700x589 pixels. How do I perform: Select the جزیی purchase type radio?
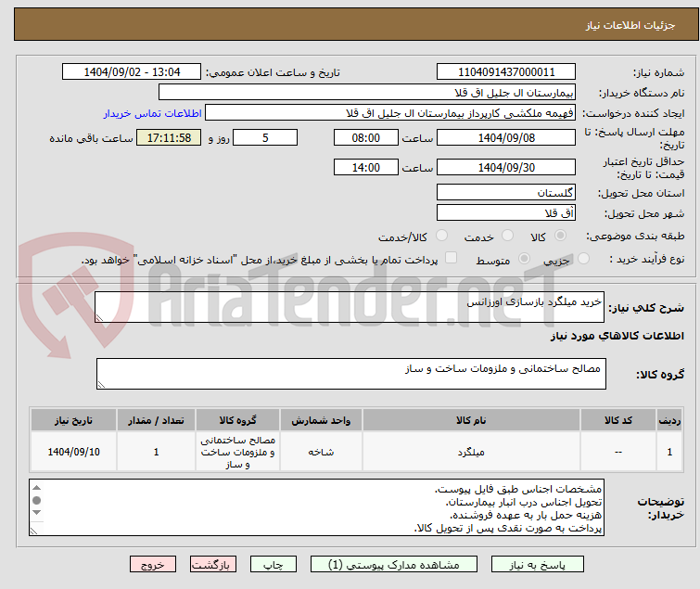(x=583, y=259)
